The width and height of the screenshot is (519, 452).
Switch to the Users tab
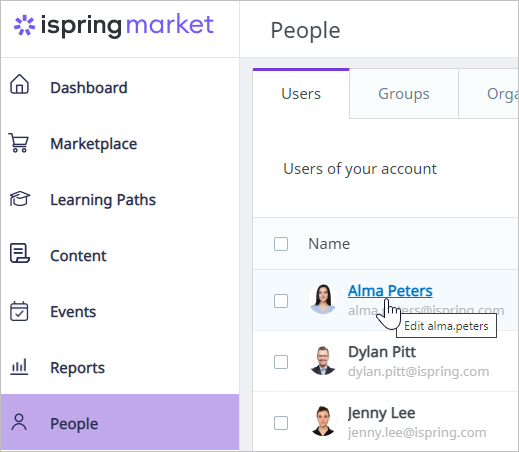pyautogui.click(x=301, y=94)
